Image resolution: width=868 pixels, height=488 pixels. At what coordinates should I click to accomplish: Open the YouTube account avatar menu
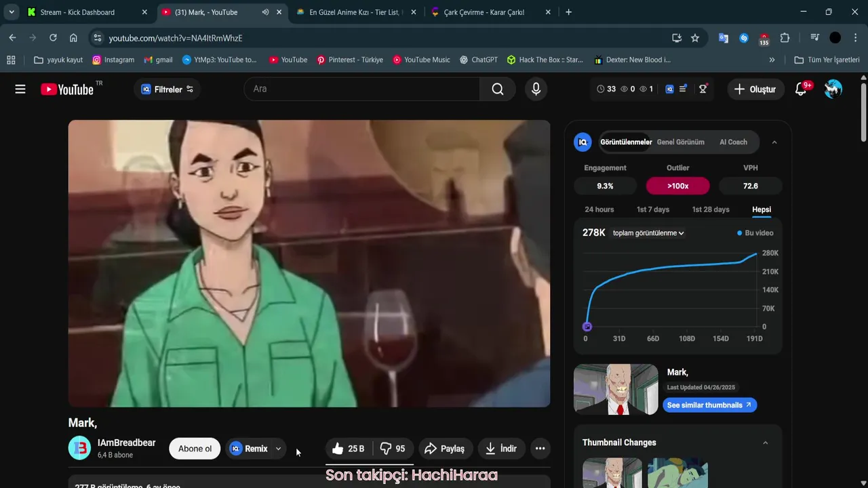(833, 89)
